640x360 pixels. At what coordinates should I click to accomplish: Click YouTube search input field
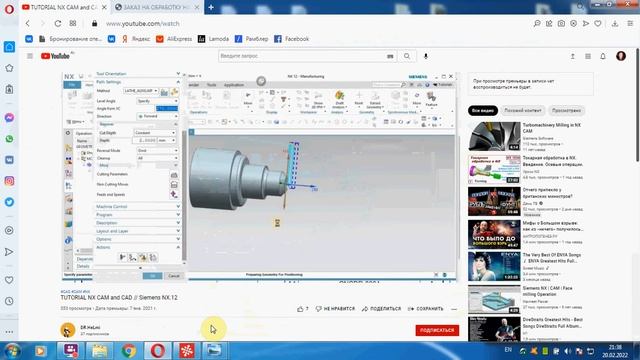pos(302,56)
